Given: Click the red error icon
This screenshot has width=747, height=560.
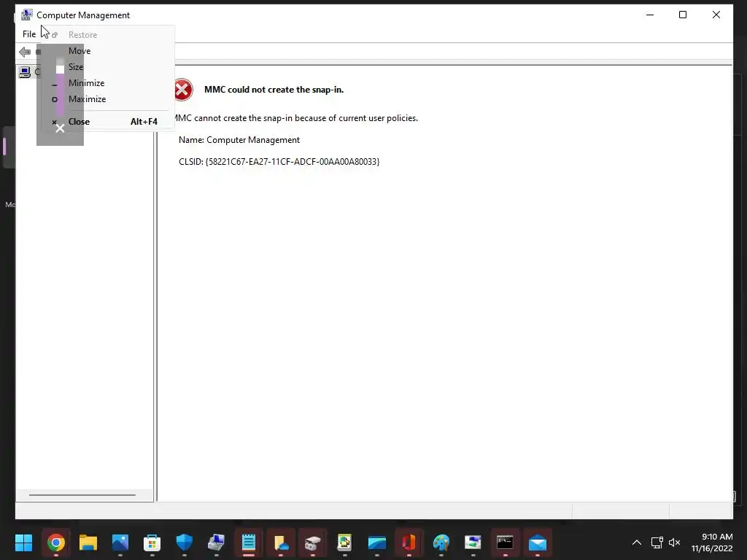Looking at the screenshot, I should click(x=182, y=90).
